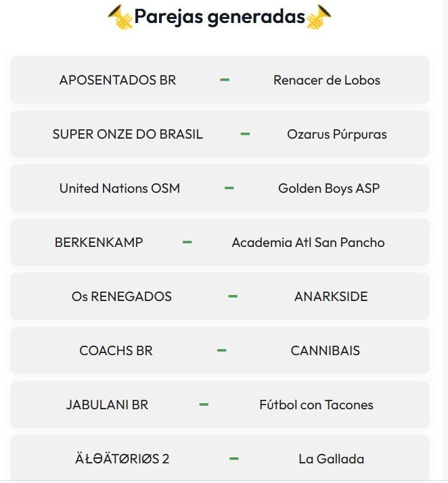Click the United Nations OSM team
Screen dimensions: 448x483
(120, 188)
